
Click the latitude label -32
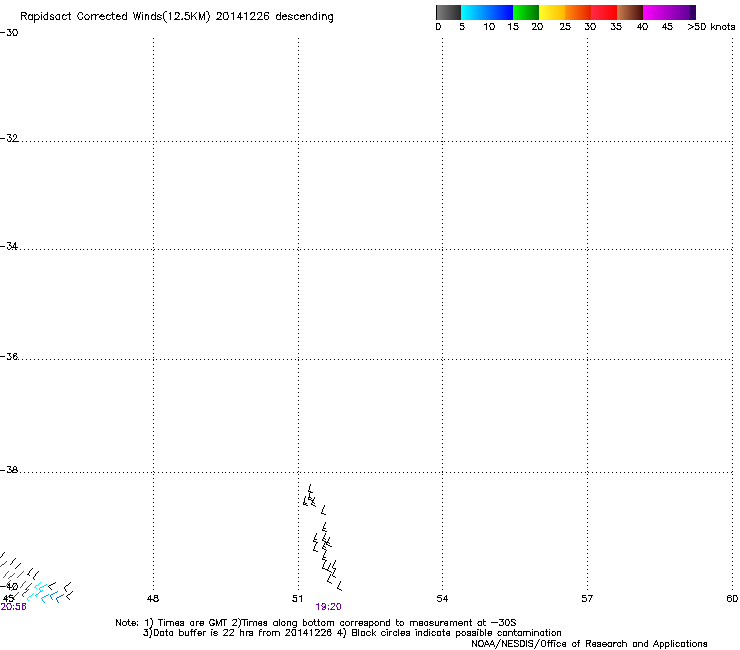point(9,138)
